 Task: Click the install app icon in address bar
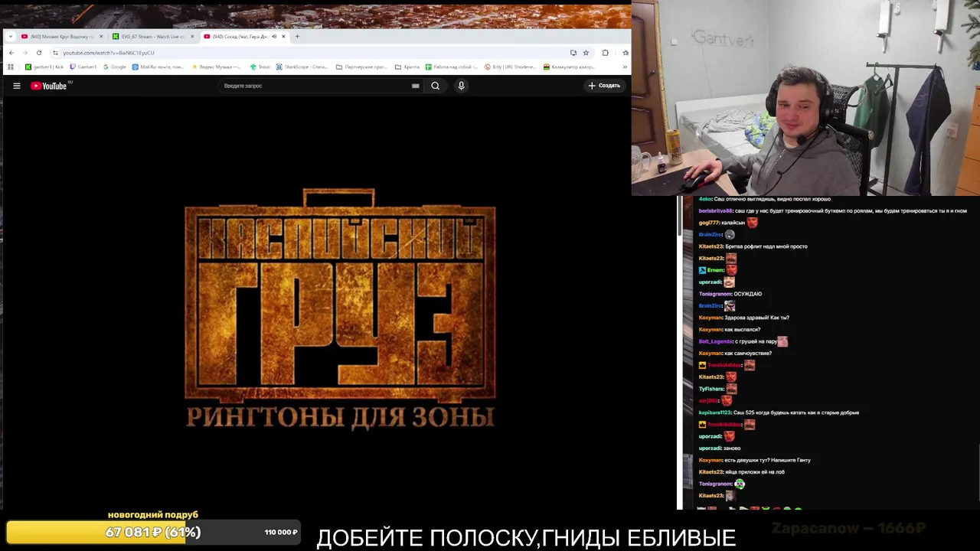point(573,53)
